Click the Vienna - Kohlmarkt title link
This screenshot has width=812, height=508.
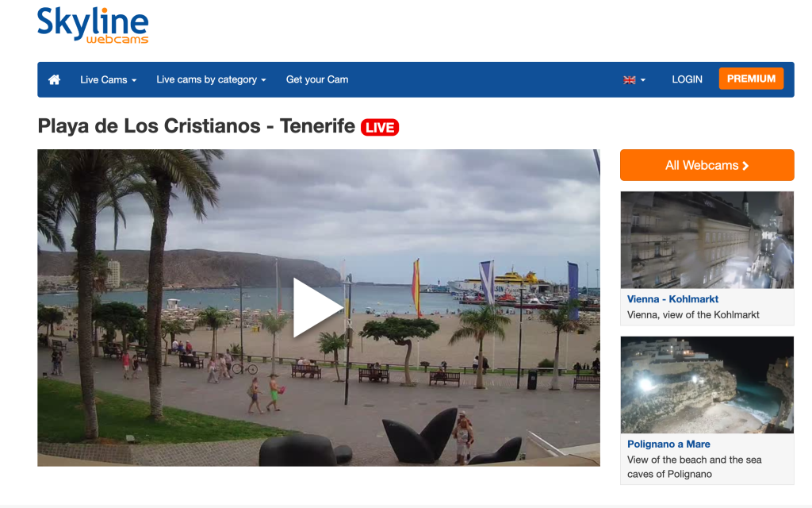(672, 299)
